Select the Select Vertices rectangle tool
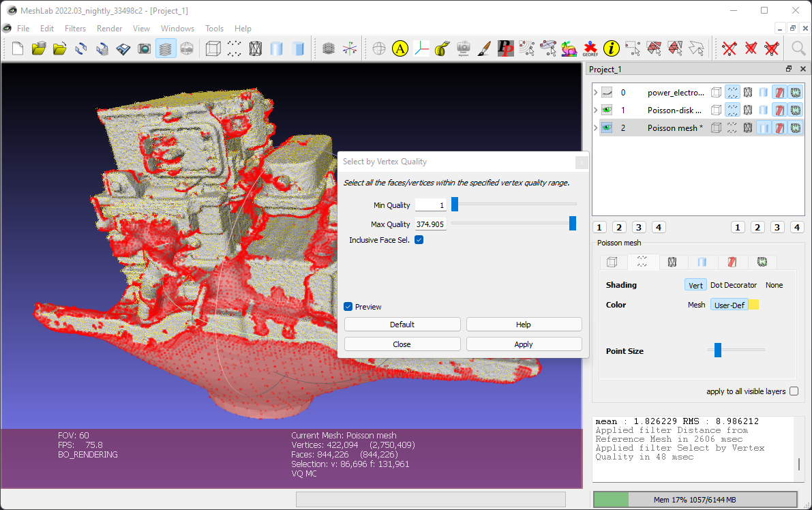This screenshot has height=510, width=812. [x=632, y=48]
